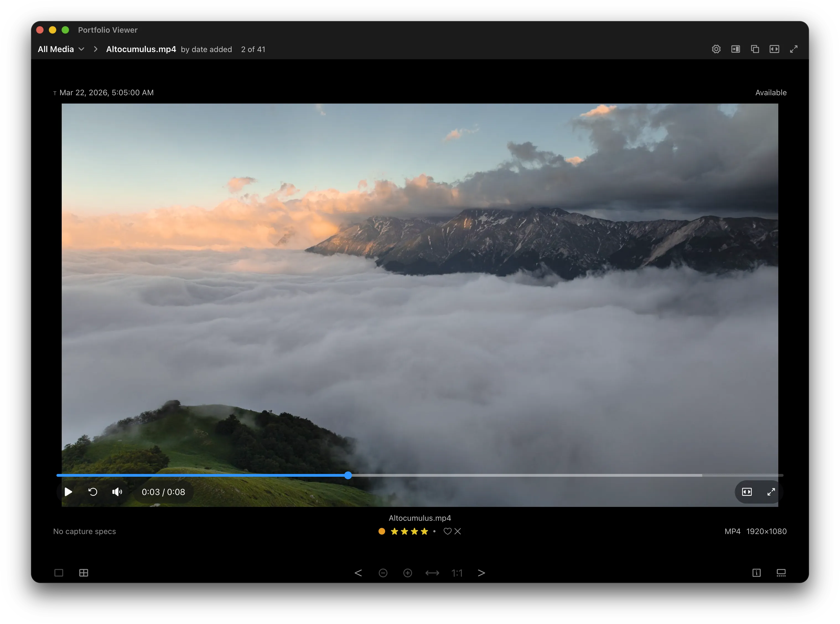Switch to grid view icon

coord(84,573)
